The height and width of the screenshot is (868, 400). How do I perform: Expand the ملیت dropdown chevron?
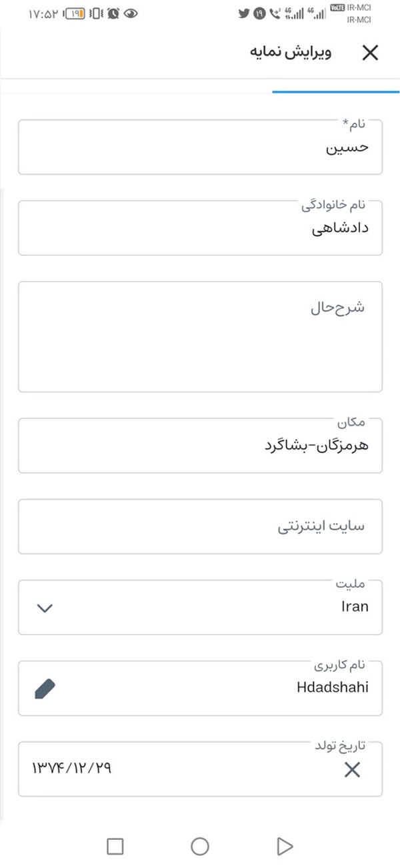pyautogui.click(x=45, y=608)
